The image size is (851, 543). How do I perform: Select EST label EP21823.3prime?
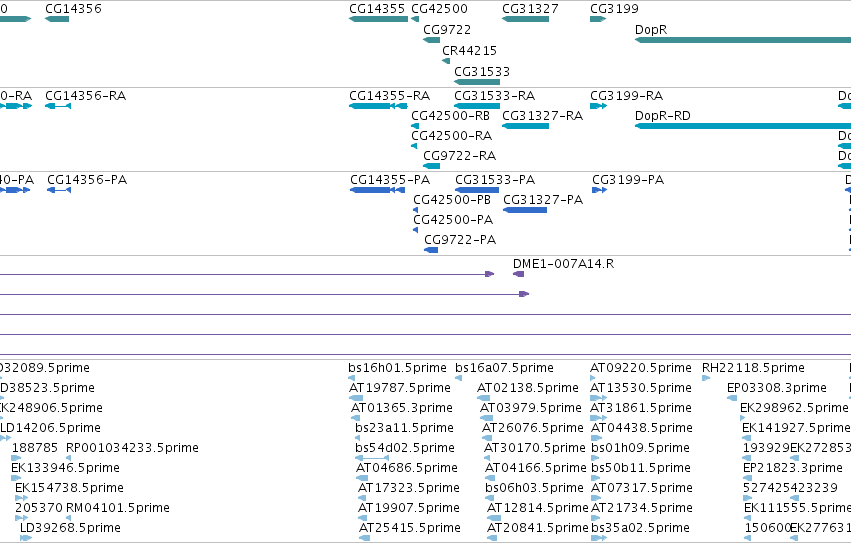tap(793, 468)
